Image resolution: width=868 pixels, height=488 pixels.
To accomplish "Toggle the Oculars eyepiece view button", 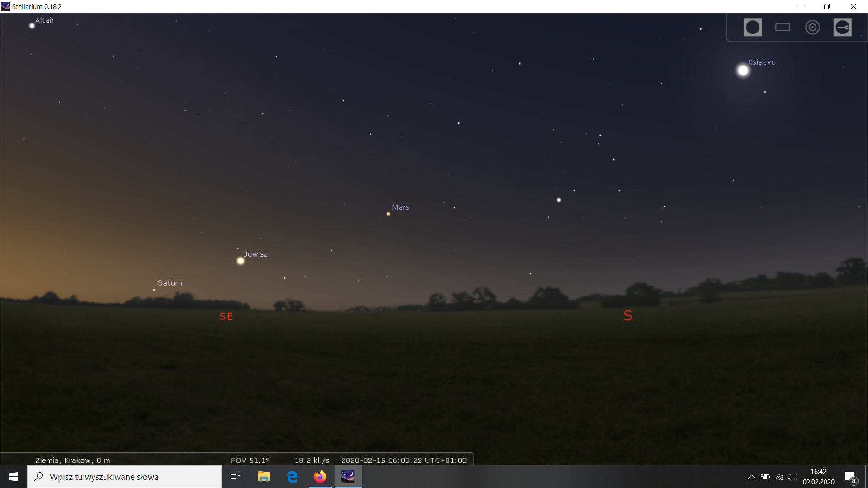I will click(x=752, y=27).
